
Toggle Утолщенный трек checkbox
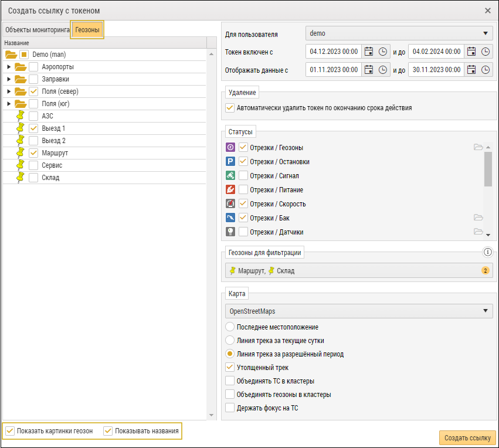pos(230,367)
